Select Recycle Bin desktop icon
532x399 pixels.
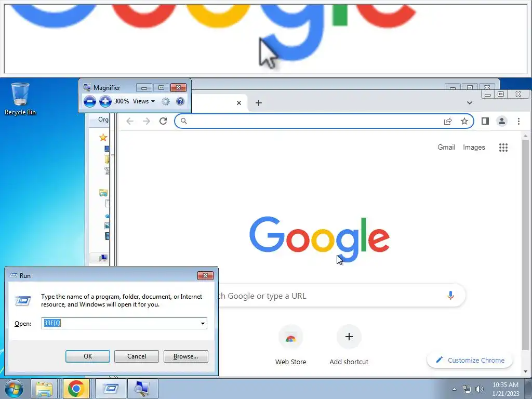(x=20, y=99)
